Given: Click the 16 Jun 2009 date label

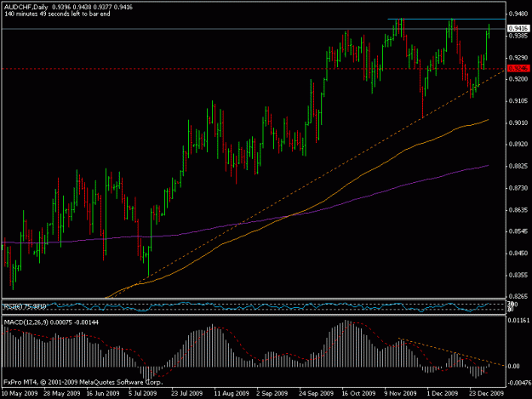Looking at the screenshot, I should (103, 393).
